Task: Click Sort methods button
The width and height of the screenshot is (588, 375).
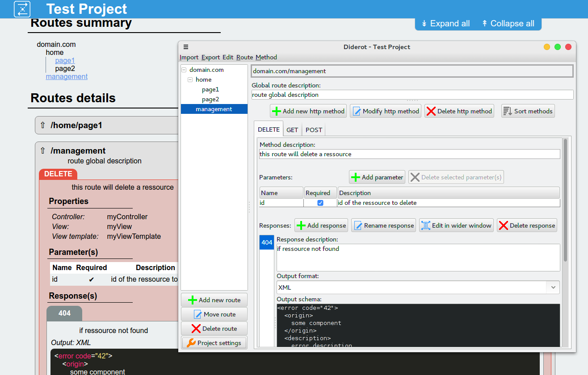Action: 528,111
